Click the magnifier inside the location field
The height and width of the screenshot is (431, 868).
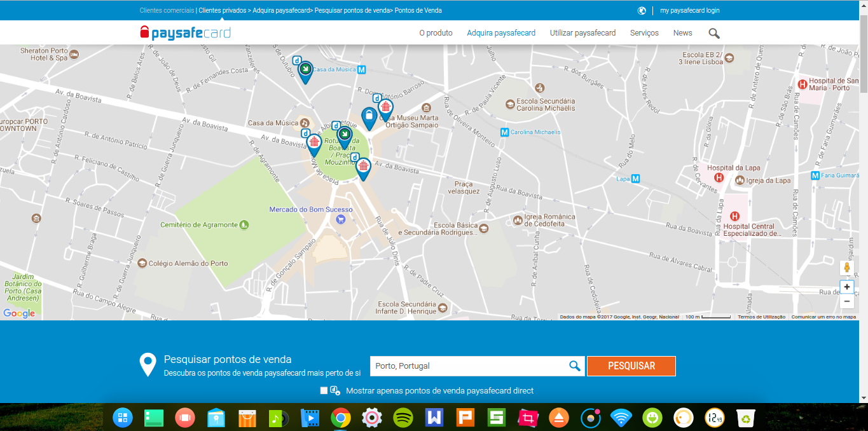coord(574,366)
